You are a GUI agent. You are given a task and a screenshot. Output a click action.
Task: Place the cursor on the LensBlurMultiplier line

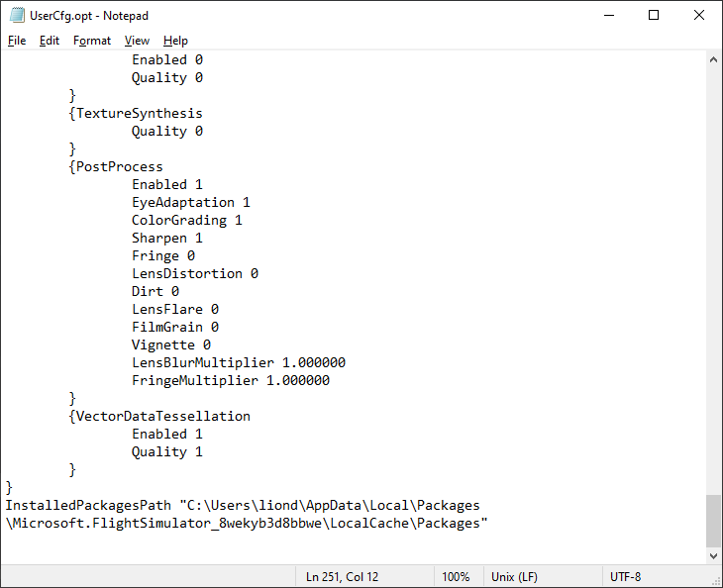(238, 363)
